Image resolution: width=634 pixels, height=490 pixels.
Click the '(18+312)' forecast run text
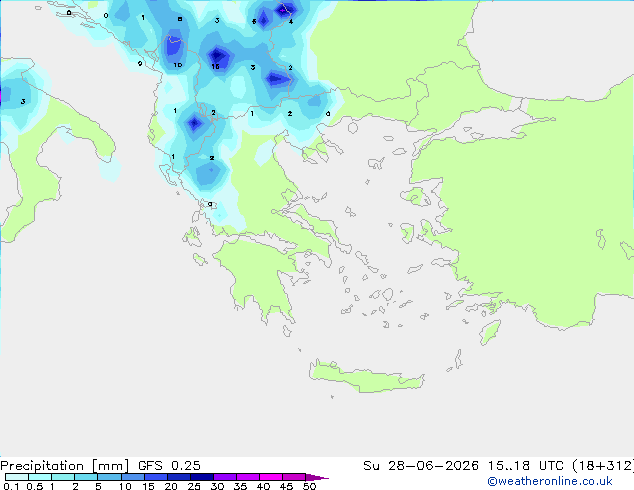603,466
